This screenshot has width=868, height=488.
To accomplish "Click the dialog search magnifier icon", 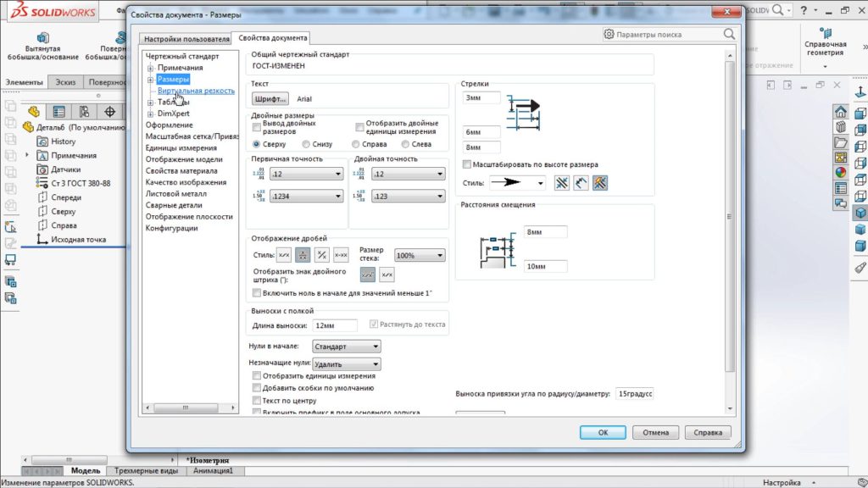I will tap(729, 34).
